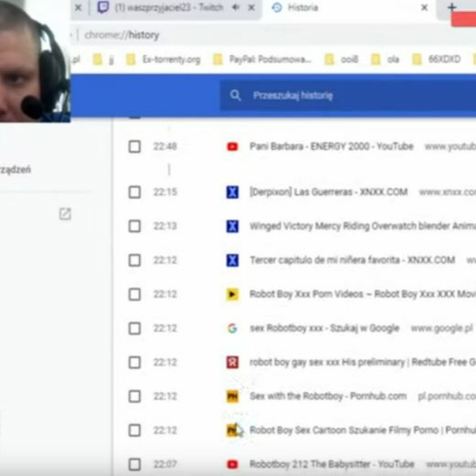Click the YouTube favicon on the 22:48 entry
Image resolution: width=476 pixels, height=476 pixels.
coord(232,147)
